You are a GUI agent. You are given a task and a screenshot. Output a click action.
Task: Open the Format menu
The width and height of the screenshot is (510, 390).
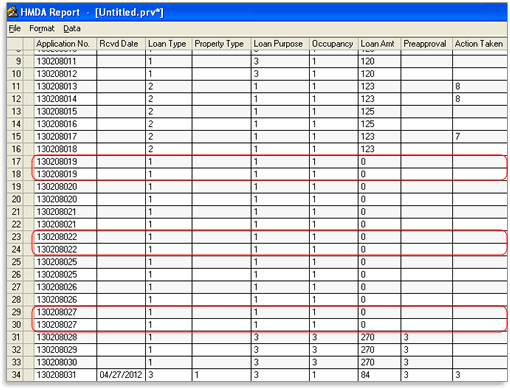42,29
